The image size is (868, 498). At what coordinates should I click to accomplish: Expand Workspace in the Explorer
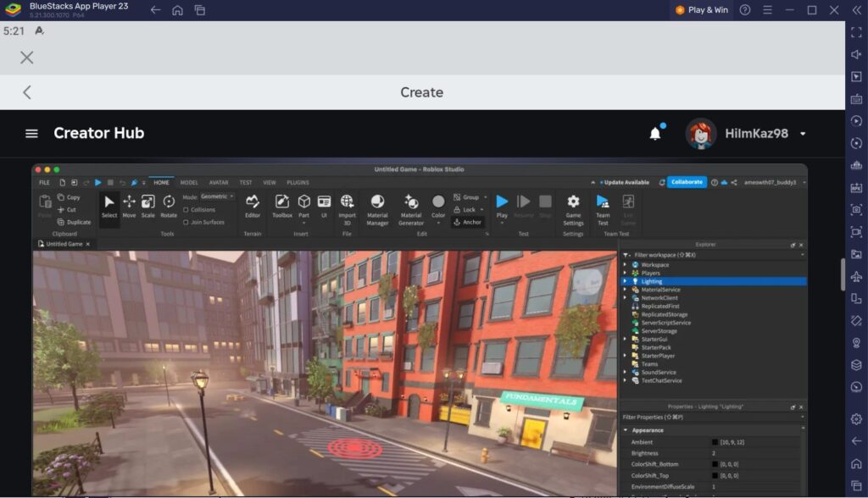[625, 265]
